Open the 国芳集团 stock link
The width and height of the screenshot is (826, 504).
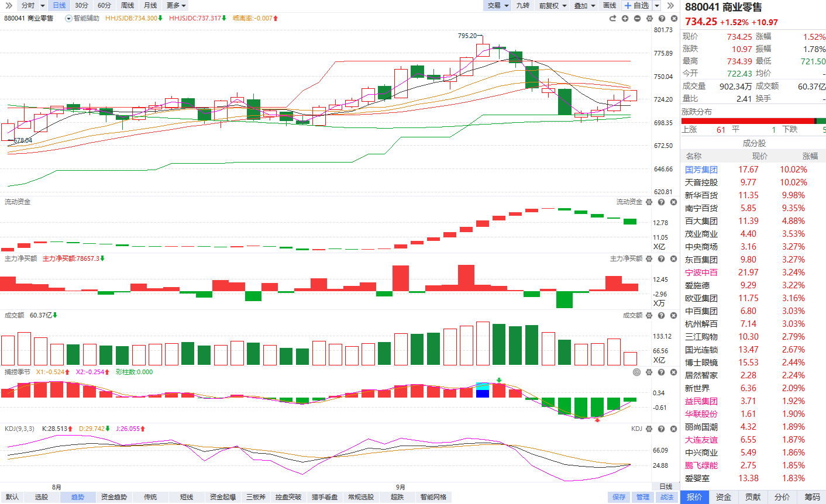point(701,170)
